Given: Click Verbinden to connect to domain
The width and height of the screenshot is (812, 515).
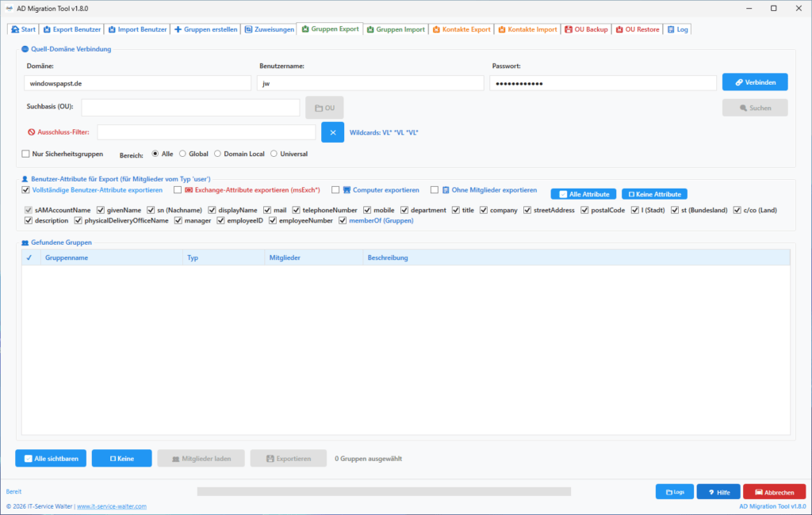Looking at the screenshot, I should click(755, 82).
